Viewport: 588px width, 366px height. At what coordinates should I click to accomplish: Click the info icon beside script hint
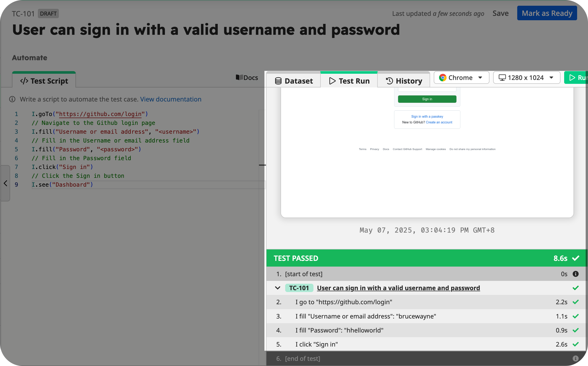click(12, 99)
